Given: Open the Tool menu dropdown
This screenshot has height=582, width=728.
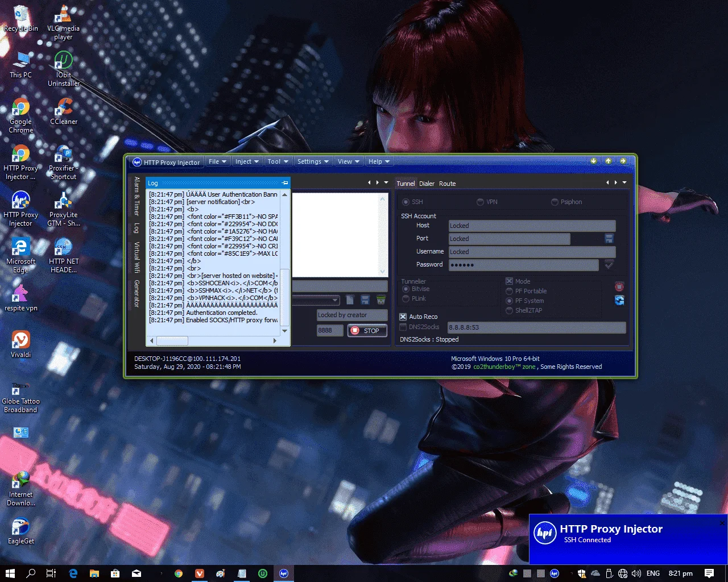Looking at the screenshot, I should (x=278, y=161).
